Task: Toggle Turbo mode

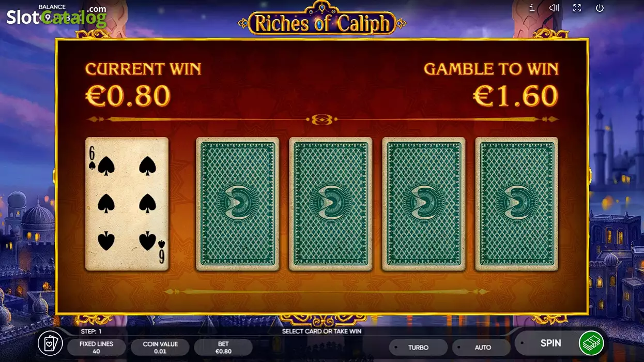Action: click(x=418, y=347)
